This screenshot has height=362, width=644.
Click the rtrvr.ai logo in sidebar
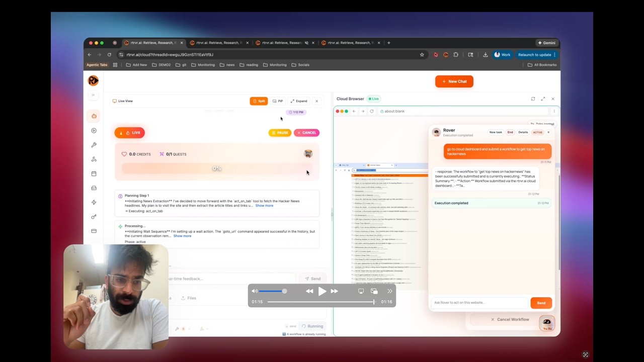pos(93,80)
